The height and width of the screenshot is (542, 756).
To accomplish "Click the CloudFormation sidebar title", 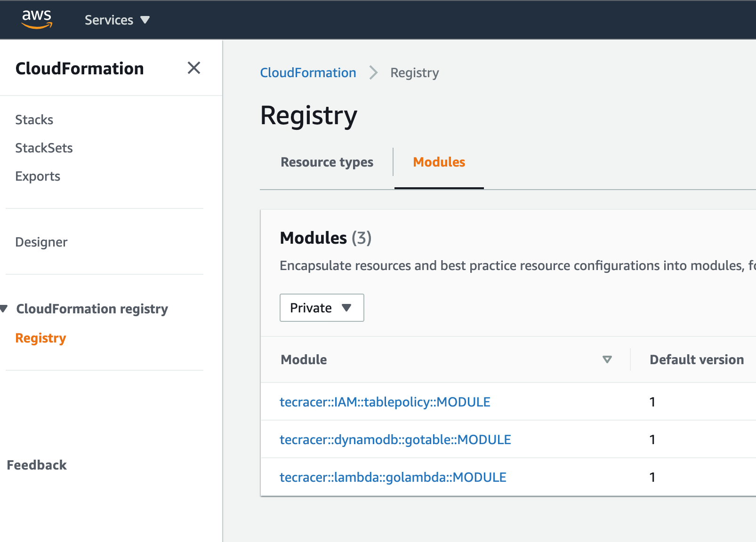I will pos(80,69).
